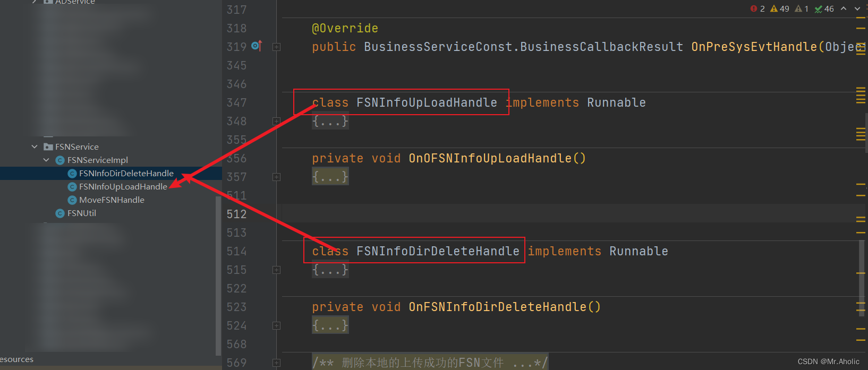Click Runnable on line 514

coord(639,251)
